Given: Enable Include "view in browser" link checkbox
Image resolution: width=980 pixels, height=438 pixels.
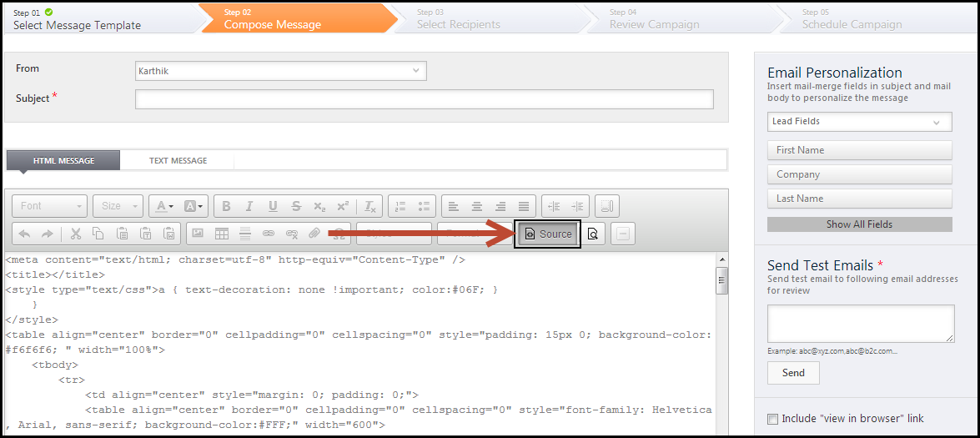Looking at the screenshot, I should pos(773,419).
